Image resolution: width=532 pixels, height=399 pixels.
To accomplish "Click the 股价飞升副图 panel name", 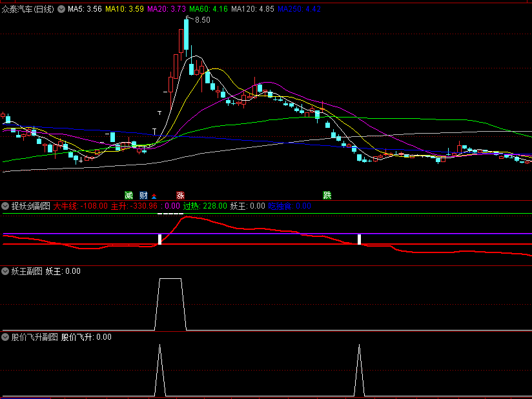I will point(35,337).
